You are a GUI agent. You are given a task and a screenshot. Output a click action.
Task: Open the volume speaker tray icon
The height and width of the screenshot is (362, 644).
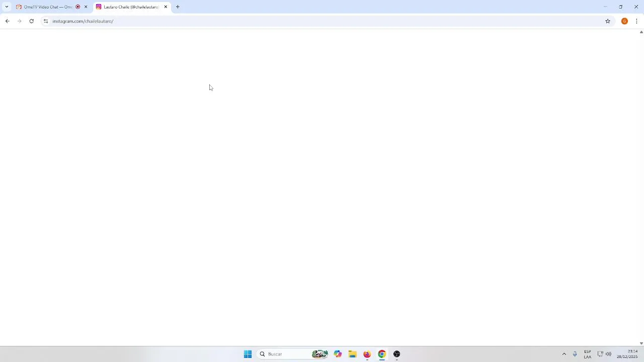click(608, 354)
